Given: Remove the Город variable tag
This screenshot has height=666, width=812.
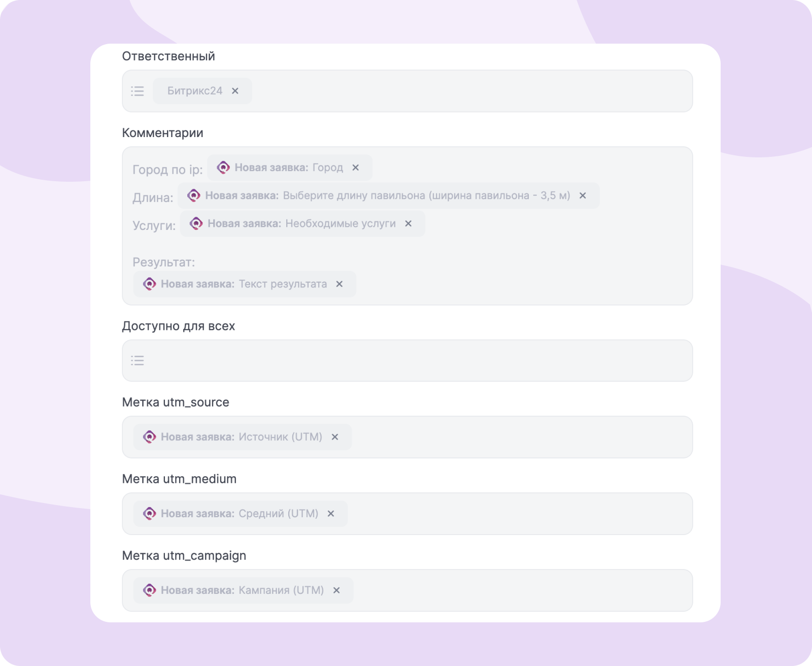Looking at the screenshot, I should pos(356,168).
